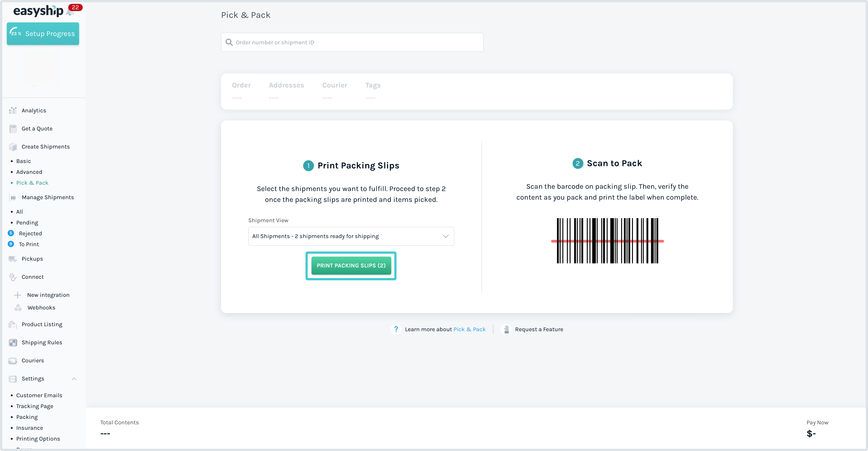Click the New integration plus icon
Screen dimensions: 868x451
pyautogui.click(x=18, y=295)
